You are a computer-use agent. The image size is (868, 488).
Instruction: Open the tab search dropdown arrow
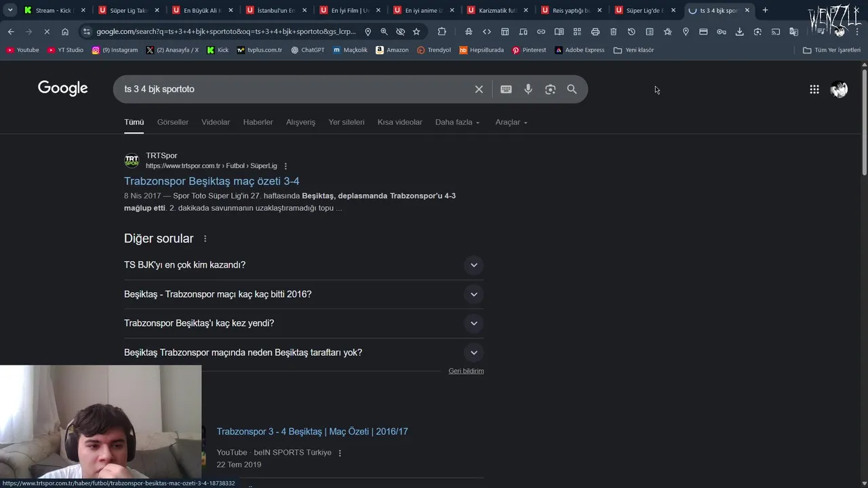coord(10,10)
